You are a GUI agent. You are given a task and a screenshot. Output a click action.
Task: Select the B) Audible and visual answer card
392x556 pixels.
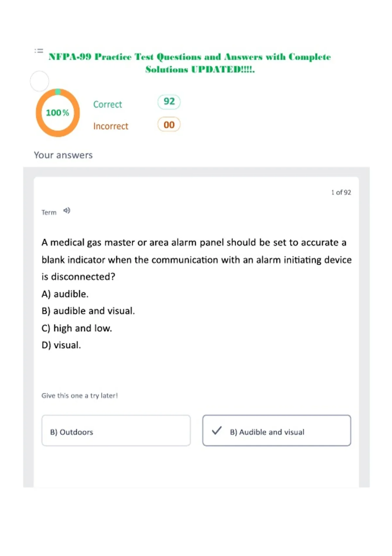tap(277, 430)
